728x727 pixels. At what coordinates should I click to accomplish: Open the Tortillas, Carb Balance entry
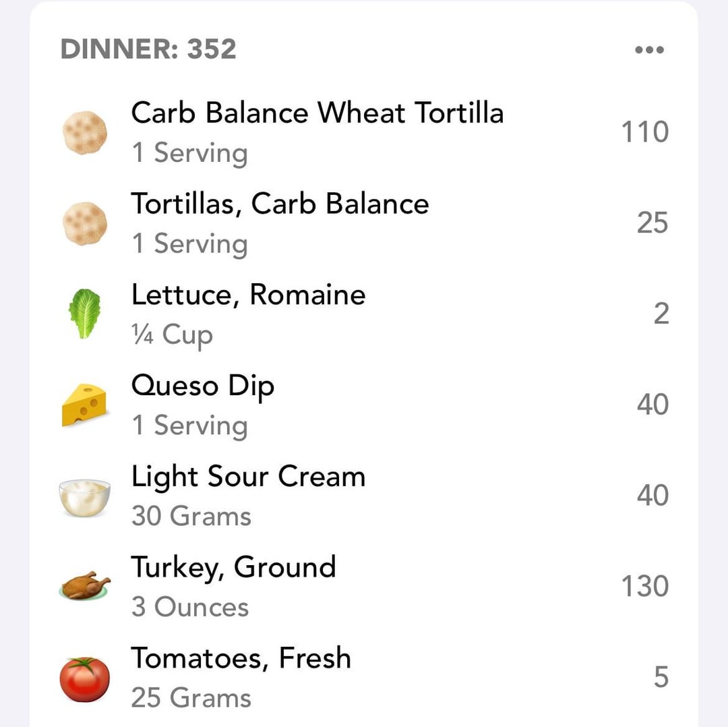tap(364, 223)
